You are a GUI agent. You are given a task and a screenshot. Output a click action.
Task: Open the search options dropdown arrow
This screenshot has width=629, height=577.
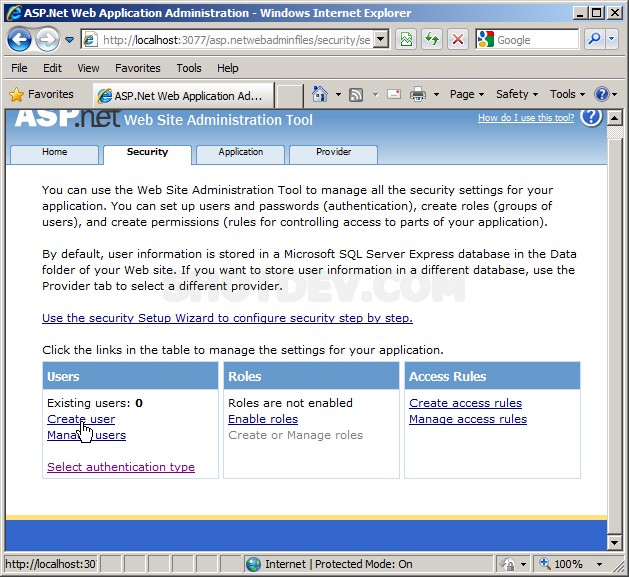pyautogui.click(x=612, y=39)
